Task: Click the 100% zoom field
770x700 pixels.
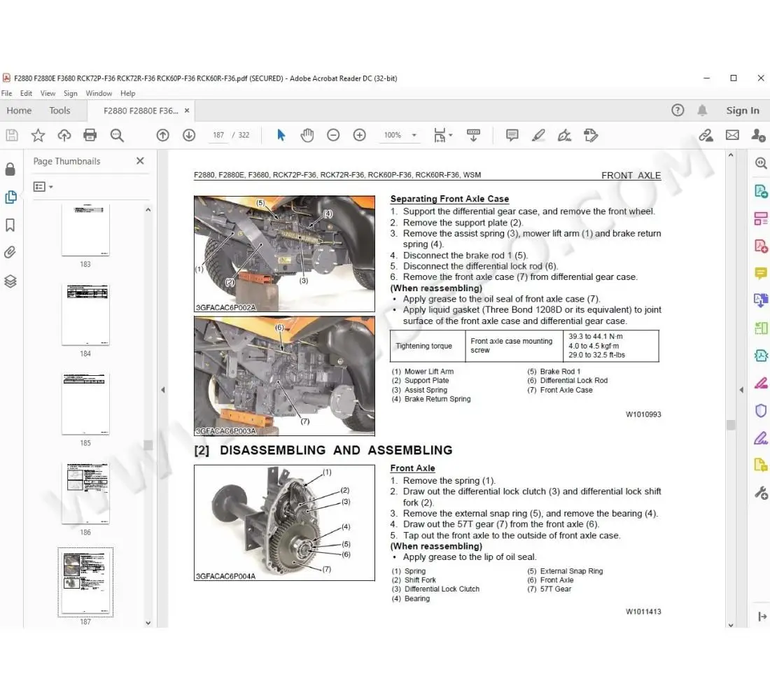Action: [x=393, y=135]
